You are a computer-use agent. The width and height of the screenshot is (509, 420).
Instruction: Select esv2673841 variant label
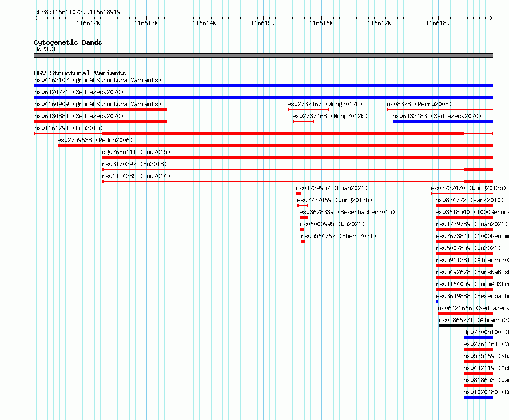(472, 236)
